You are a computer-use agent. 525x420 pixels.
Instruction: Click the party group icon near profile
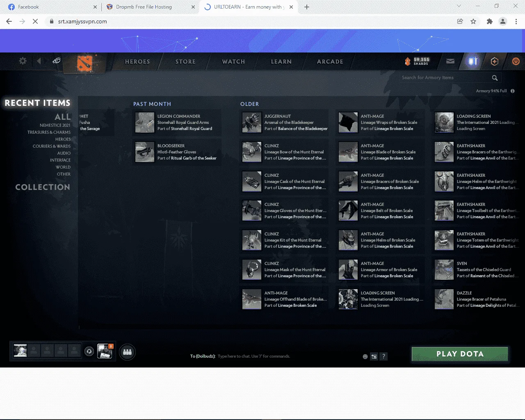127,352
